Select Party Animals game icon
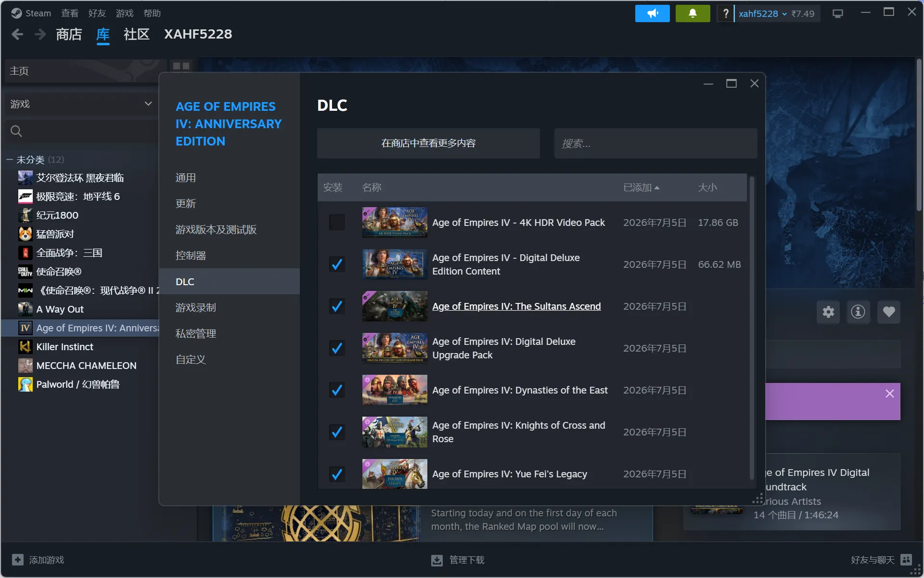The height and width of the screenshot is (578, 924). point(26,234)
